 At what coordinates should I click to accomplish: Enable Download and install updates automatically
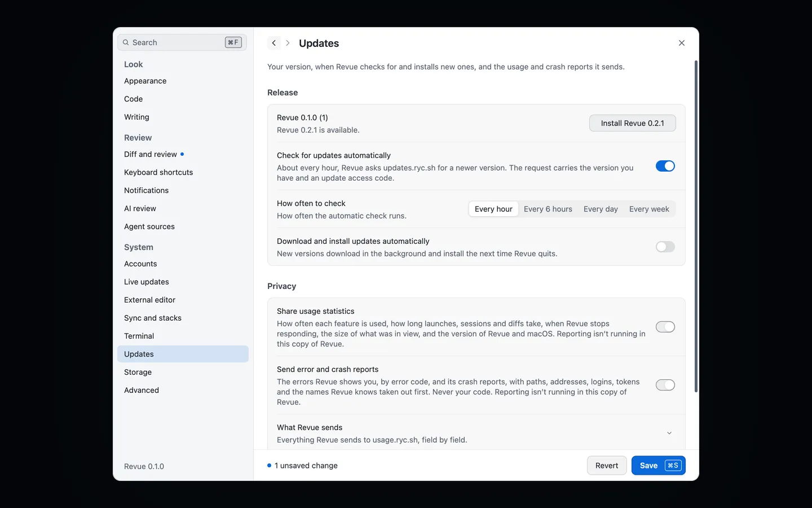(x=665, y=247)
